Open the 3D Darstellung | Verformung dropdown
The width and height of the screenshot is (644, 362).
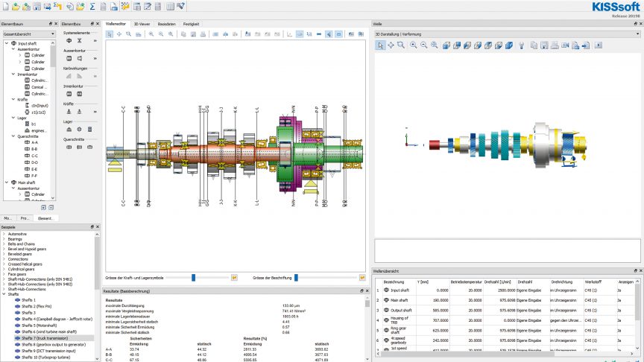tap(507, 34)
